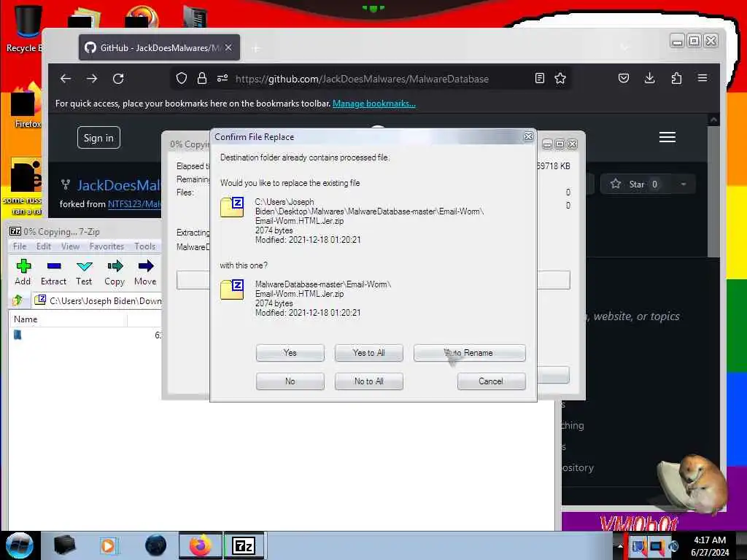Open the 7-Zip File menu

pos(20,246)
